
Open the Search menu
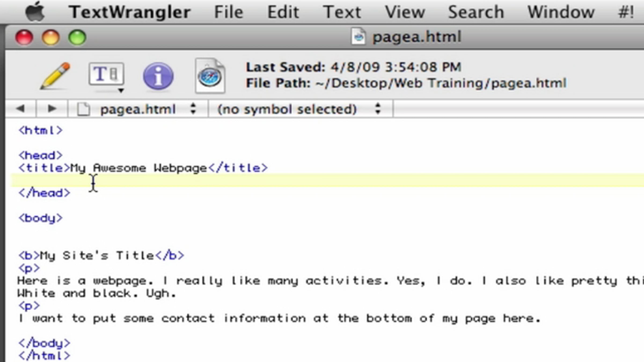pyautogui.click(x=476, y=12)
